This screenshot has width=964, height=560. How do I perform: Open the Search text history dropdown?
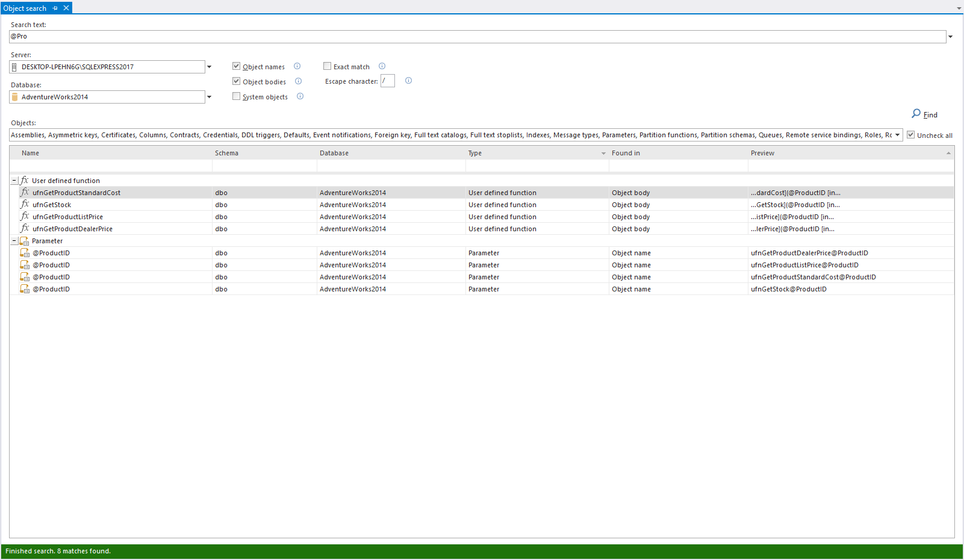click(x=951, y=37)
